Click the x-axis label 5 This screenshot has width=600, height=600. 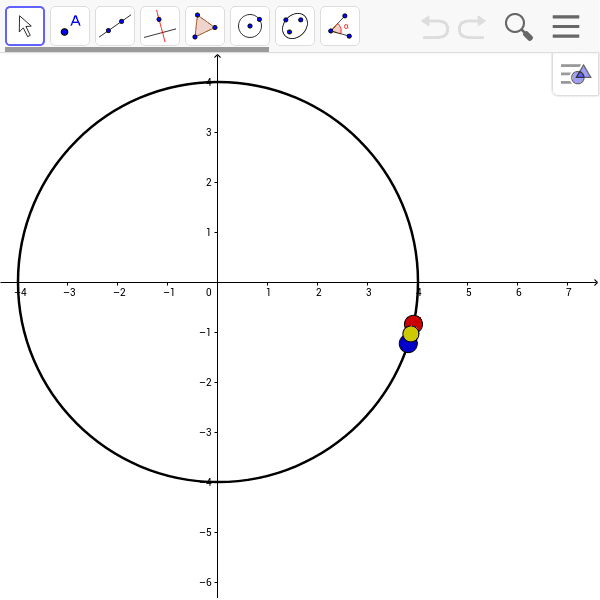469,292
